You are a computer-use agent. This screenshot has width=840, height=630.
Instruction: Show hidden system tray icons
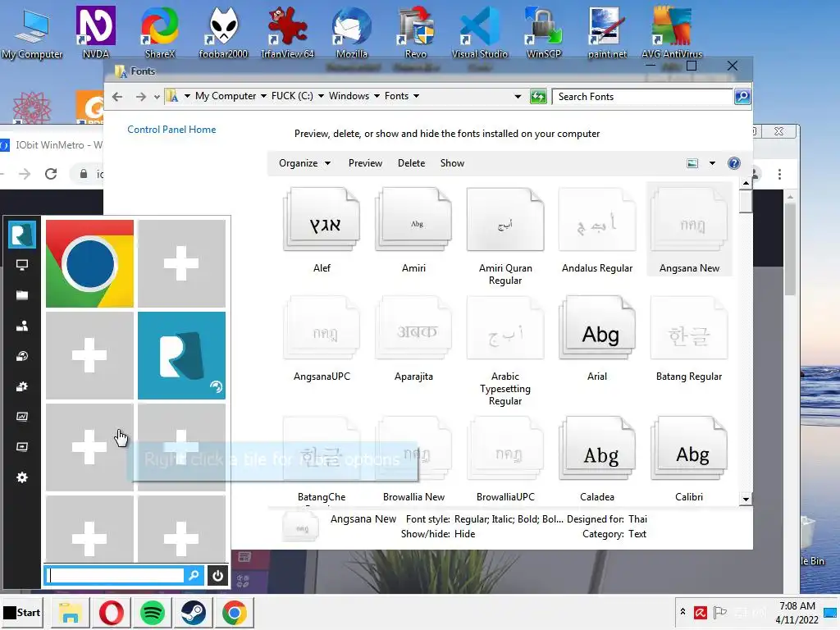[x=682, y=611]
